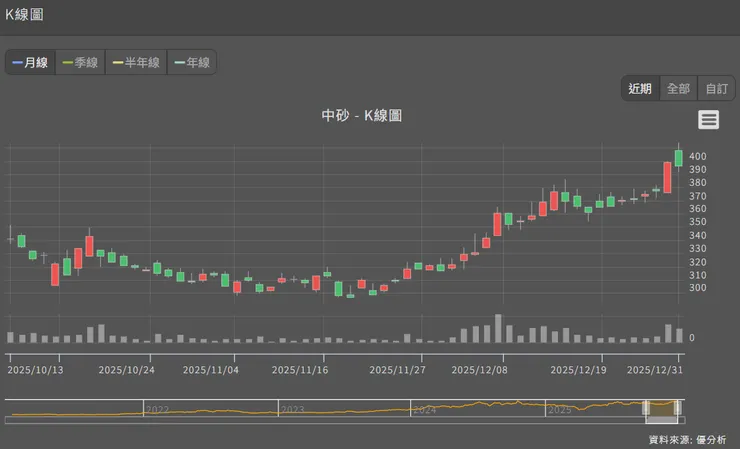The height and width of the screenshot is (449, 740).
Task: Click the 400 price axis label
Action: (x=698, y=156)
